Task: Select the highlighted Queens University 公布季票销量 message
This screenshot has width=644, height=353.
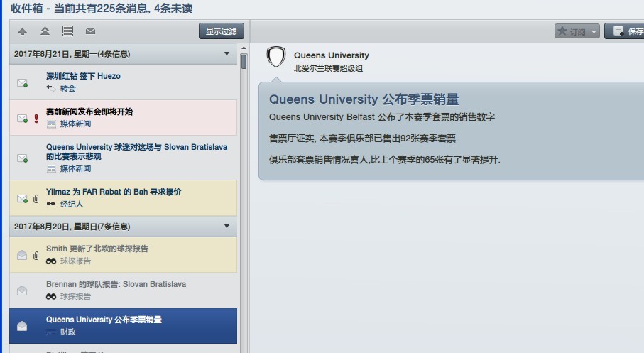Action: (x=124, y=326)
